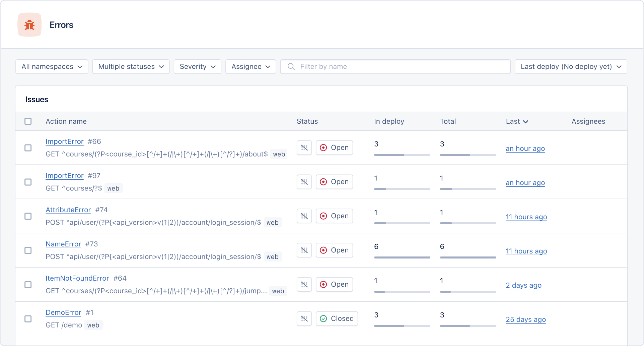
Task: Toggle mute icon for ImportError #97
Action: (x=304, y=182)
